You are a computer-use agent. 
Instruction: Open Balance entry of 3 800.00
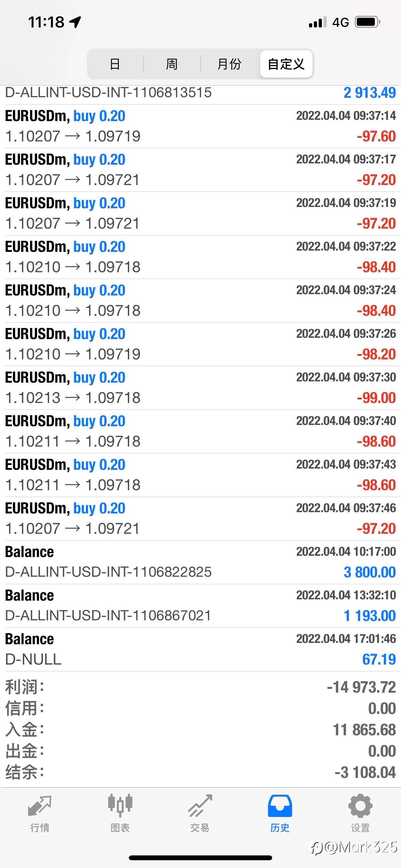click(x=200, y=562)
